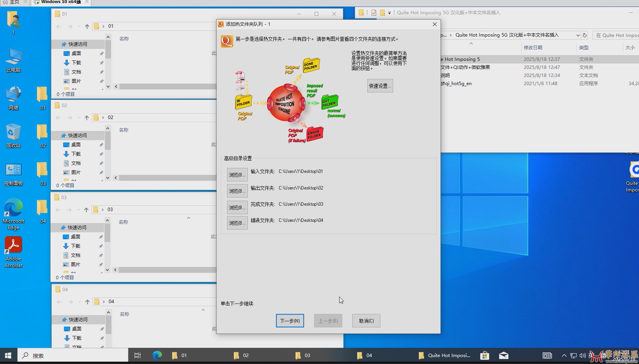Open Mail app from the taskbar
This screenshot has width=639, height=364.
pyautogui.click(x=504, y=355)
